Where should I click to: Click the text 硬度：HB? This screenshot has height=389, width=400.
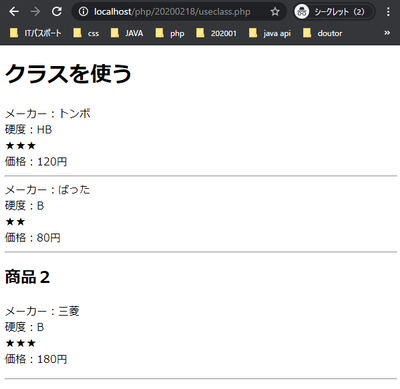pyautogui.click(x=28, y=130)
